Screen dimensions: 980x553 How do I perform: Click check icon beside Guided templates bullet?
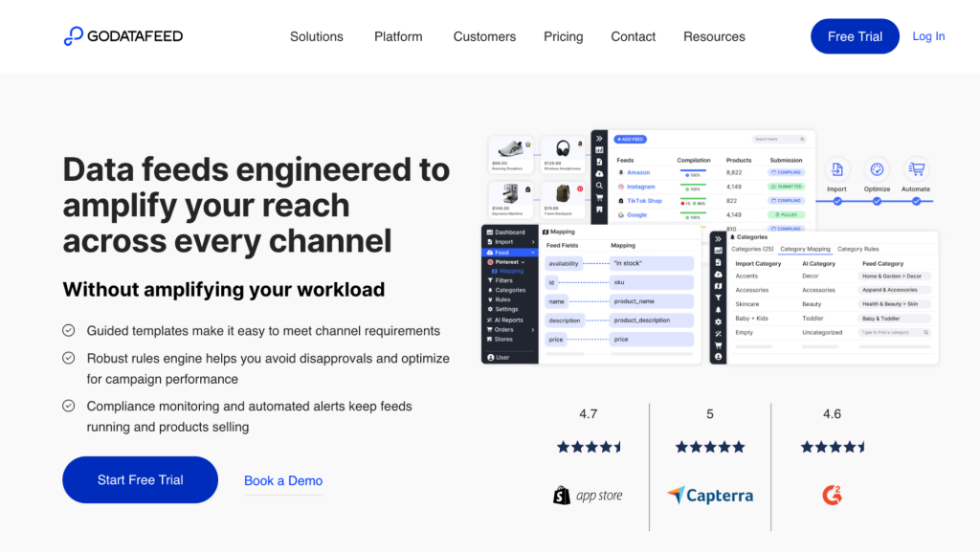69,330
